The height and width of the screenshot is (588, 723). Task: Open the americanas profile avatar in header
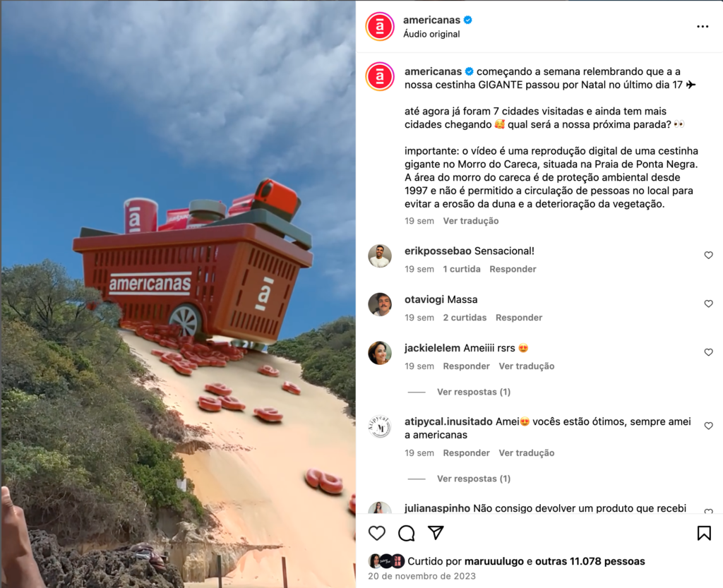pos(380,26)
